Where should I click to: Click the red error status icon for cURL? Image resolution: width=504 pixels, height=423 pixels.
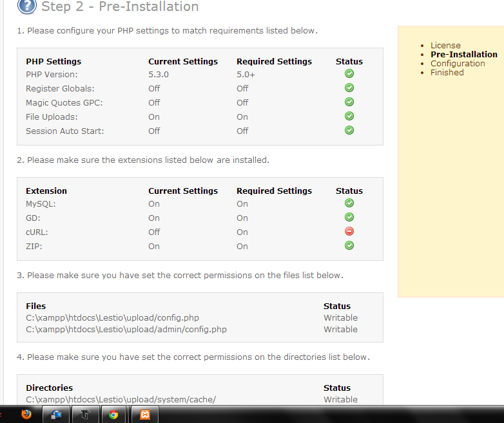click(349, 231)
